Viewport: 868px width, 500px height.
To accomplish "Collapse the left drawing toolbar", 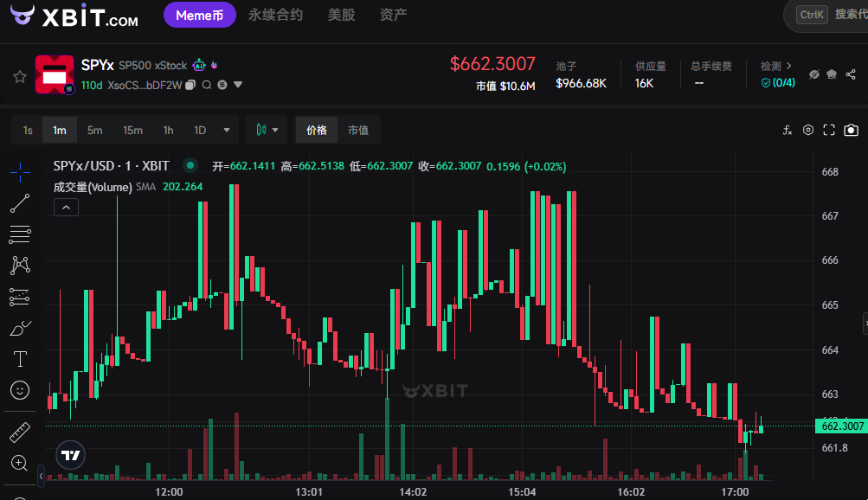I will click(x=41, y=476).
